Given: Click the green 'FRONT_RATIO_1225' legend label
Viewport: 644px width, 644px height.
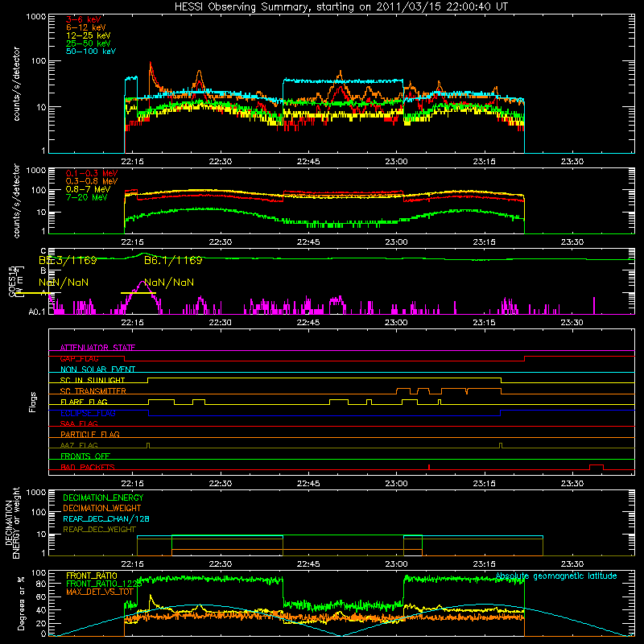Looking at the screenshot, I should (104, 584).
